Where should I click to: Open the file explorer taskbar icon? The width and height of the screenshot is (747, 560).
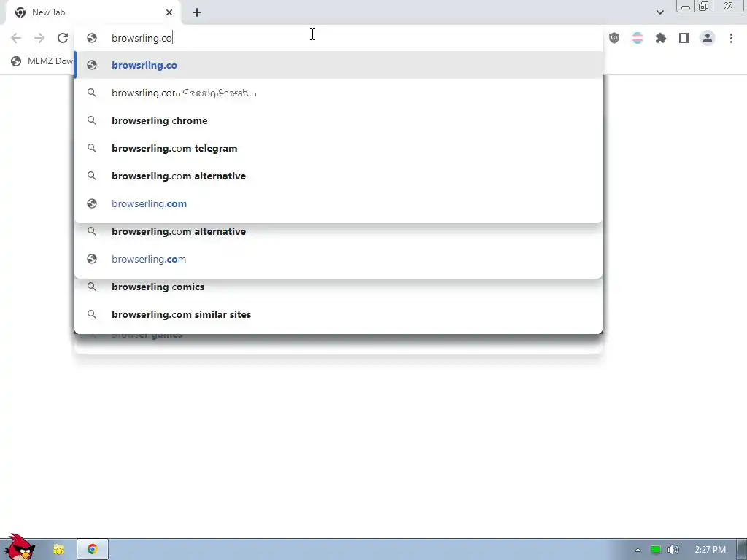click(58, 550)
